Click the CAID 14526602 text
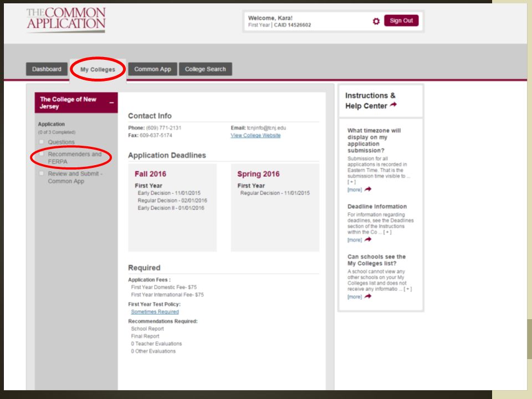The width and height of the screenshot is (532, 399). coord(293,25)
